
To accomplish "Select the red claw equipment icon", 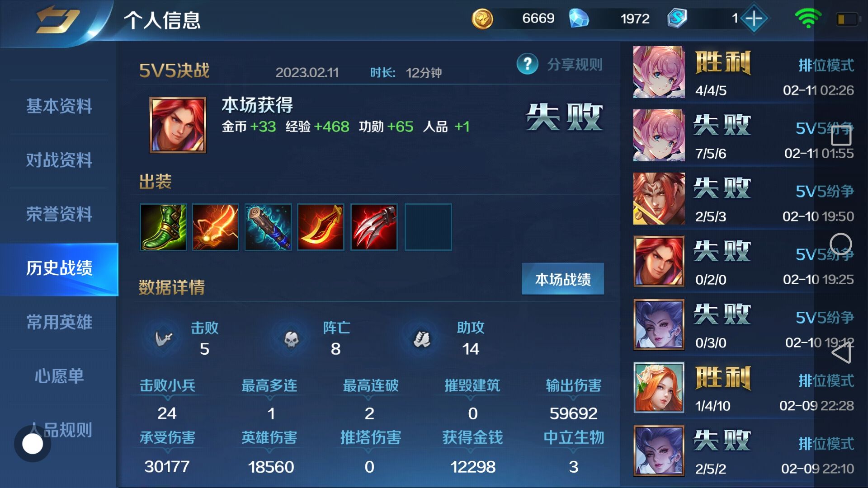I will pos(374,227).
